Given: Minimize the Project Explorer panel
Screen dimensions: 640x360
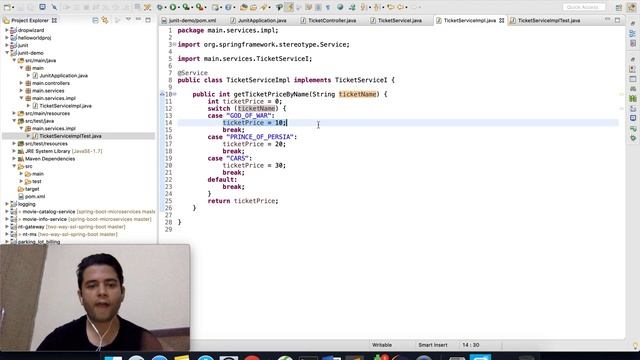Looking at the screenshot, I should pos(138,20).
